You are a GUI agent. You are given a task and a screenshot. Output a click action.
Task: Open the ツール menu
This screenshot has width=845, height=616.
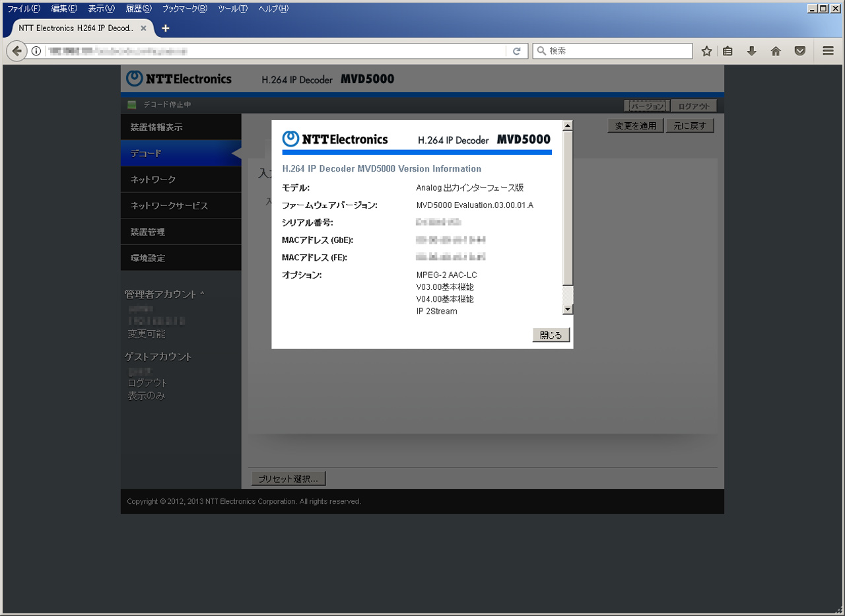(x=232, y=9)
